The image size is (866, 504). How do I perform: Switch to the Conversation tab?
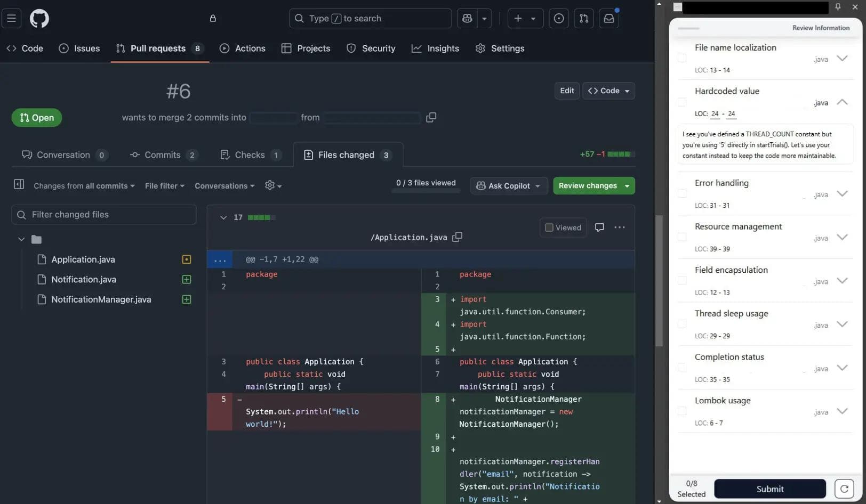(63, 155)
